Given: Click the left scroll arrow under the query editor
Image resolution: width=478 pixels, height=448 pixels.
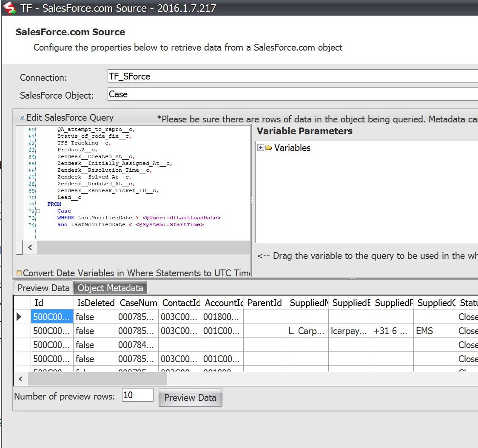Looking at the screenshot, I should (30, 247).
